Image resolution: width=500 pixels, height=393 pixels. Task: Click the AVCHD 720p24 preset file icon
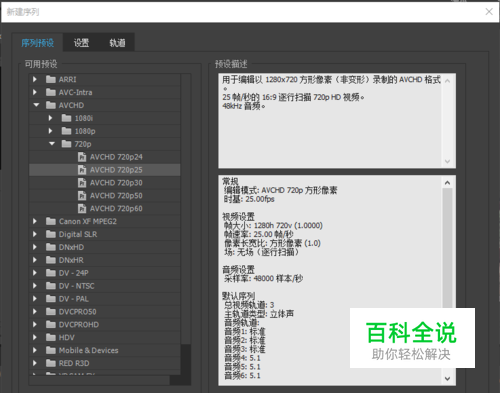point(82,157)
